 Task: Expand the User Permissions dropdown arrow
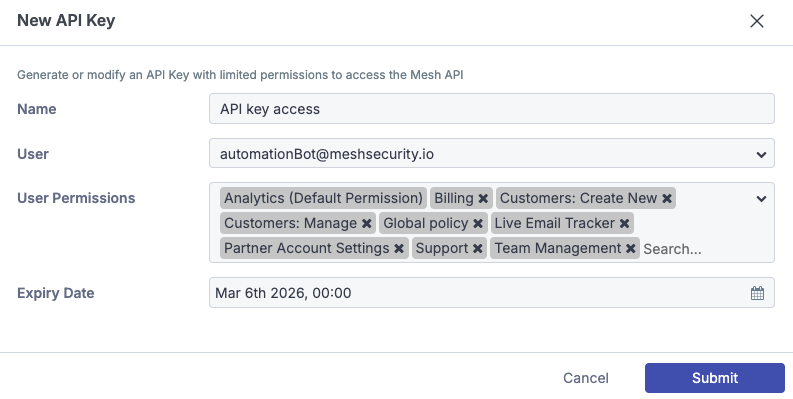[761, 199]
